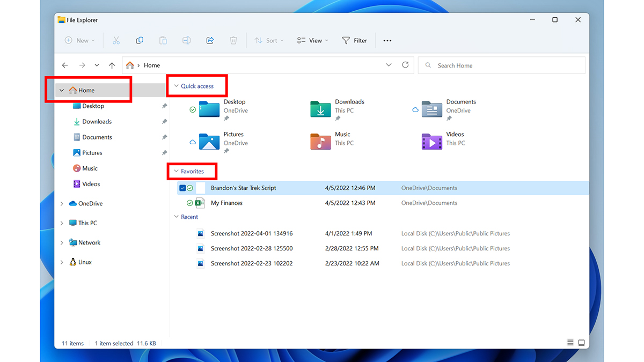Screen dimensions: 644x362
Task: Switch to large thumbnails view in status bar
Action: click(581, 343)
